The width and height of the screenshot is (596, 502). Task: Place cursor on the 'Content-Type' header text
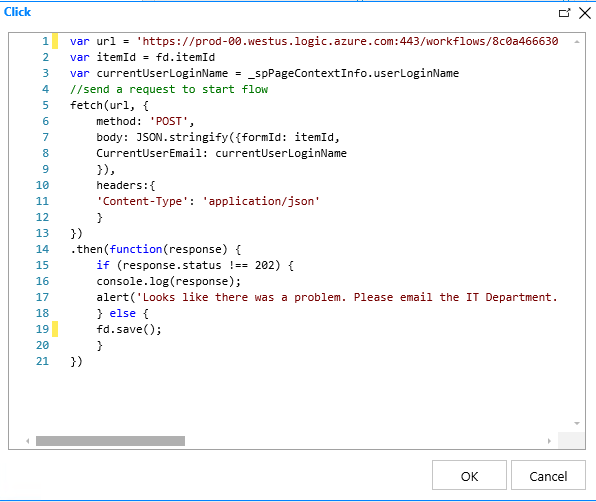143,201
